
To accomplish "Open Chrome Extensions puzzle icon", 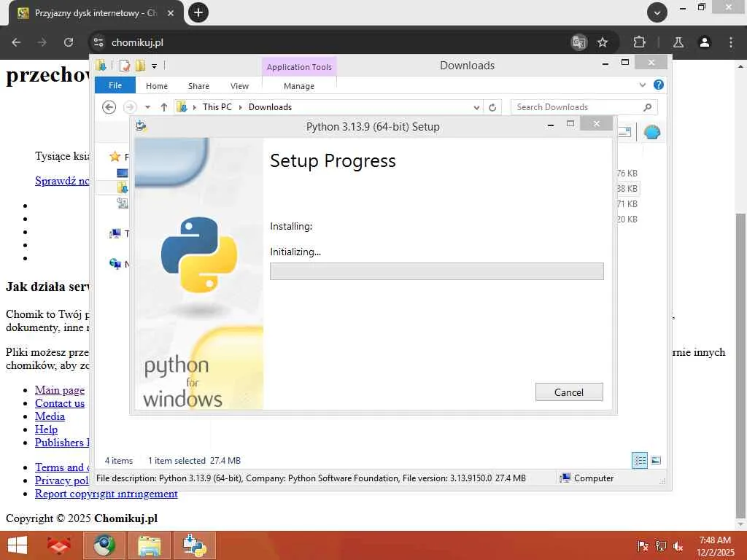I will click(639, 42).
